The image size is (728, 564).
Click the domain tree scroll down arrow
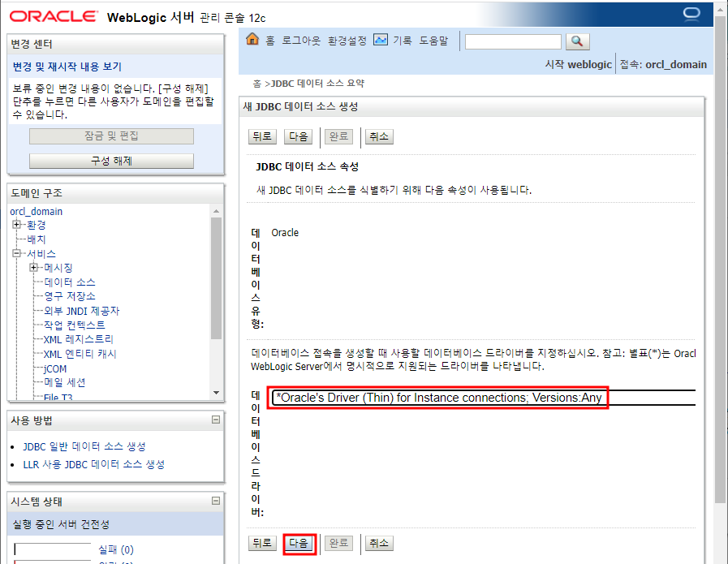(x=216, y=393)
